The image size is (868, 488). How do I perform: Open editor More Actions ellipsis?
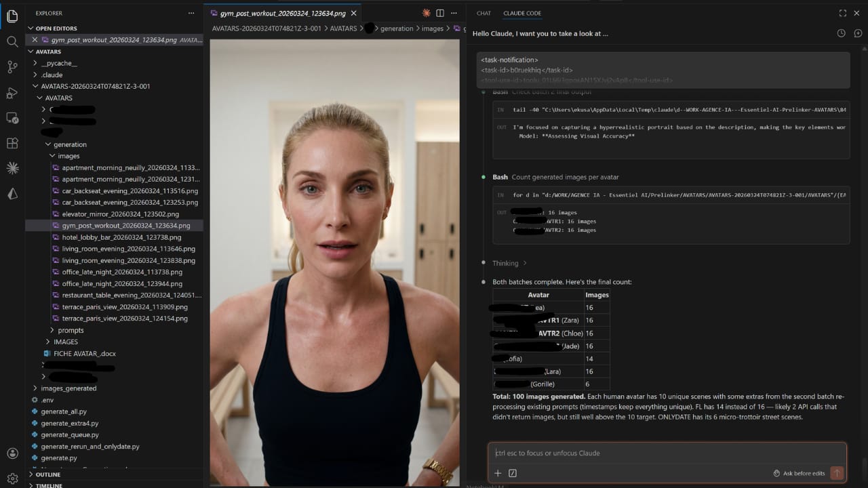pyautogui.click(x=454, y=13)
